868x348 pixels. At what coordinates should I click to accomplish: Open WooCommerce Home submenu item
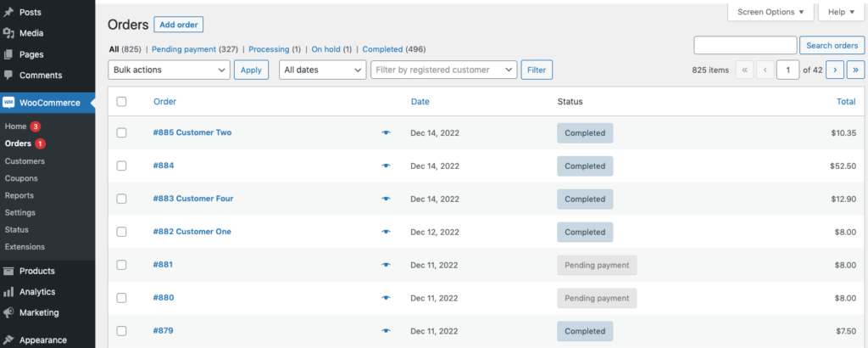click(15, 126)
